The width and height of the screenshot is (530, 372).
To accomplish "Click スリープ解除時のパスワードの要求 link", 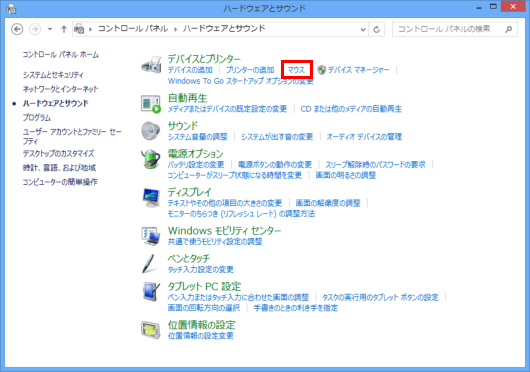I will point(375,165).
